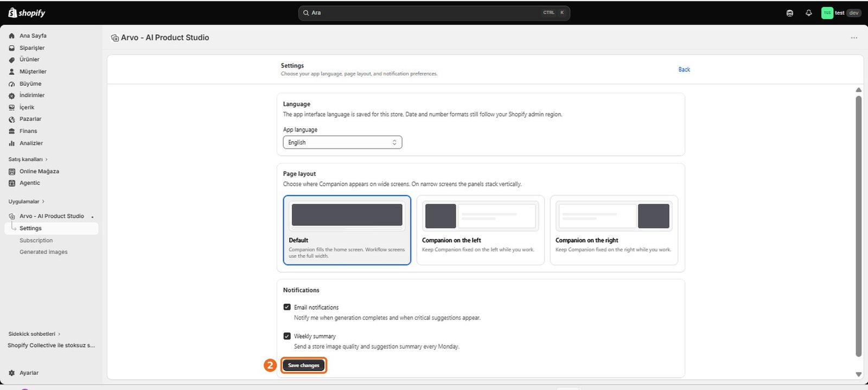Open Generated images in Arvo submenu

pos(43,252)
